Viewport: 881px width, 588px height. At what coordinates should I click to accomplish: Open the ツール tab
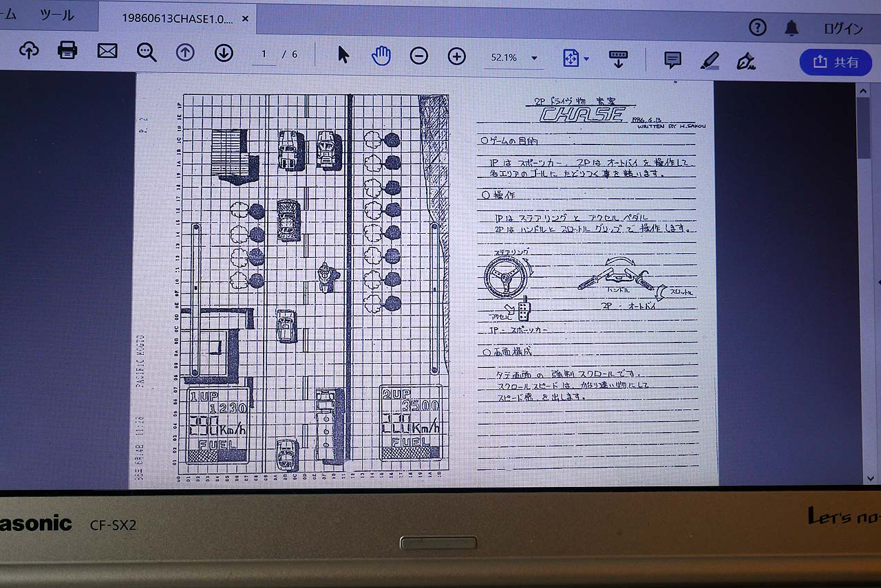[x=56, y=15]
